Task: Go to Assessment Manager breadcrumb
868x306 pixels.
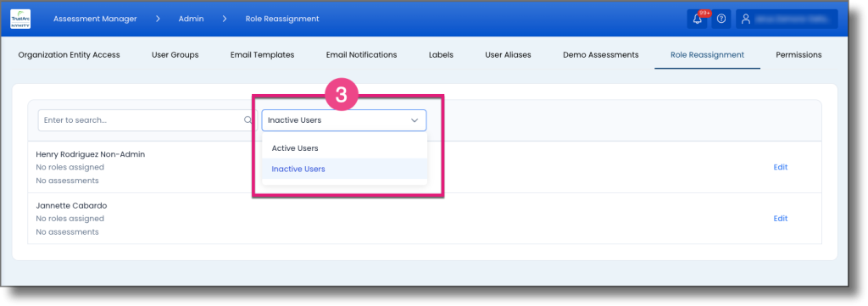Action: [95, 19]
